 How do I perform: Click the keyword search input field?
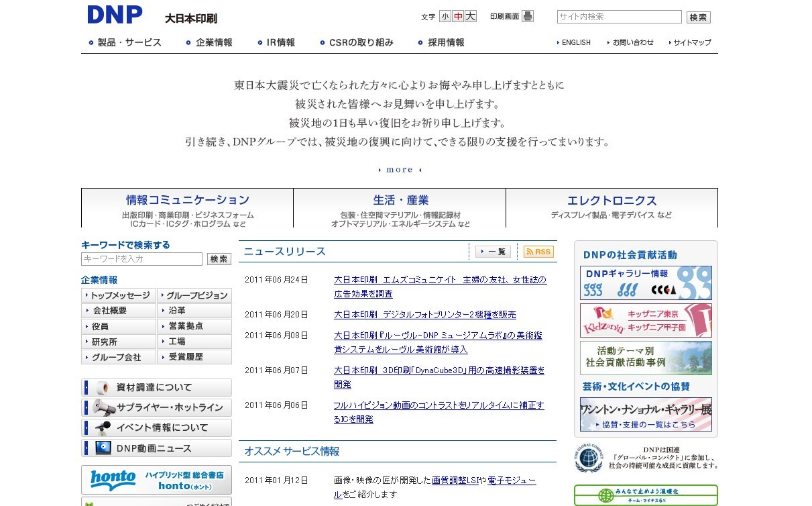(141, 259)
